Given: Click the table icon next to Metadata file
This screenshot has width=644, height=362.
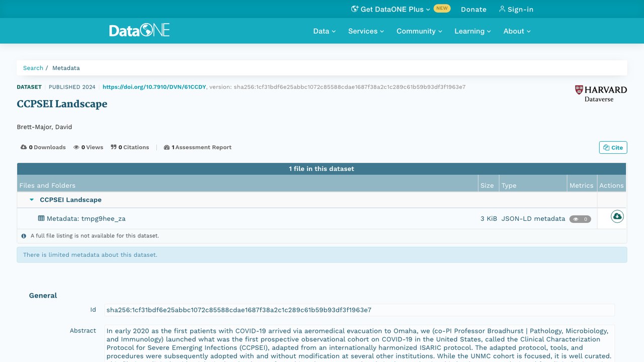Looking at the screenshot, I should (x=41, y=218).
